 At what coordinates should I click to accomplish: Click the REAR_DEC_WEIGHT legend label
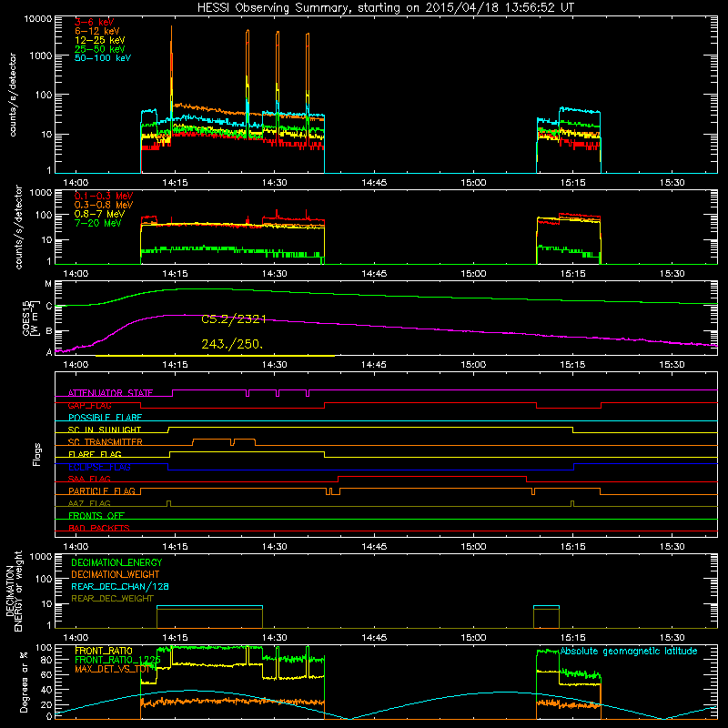point(112,599)
